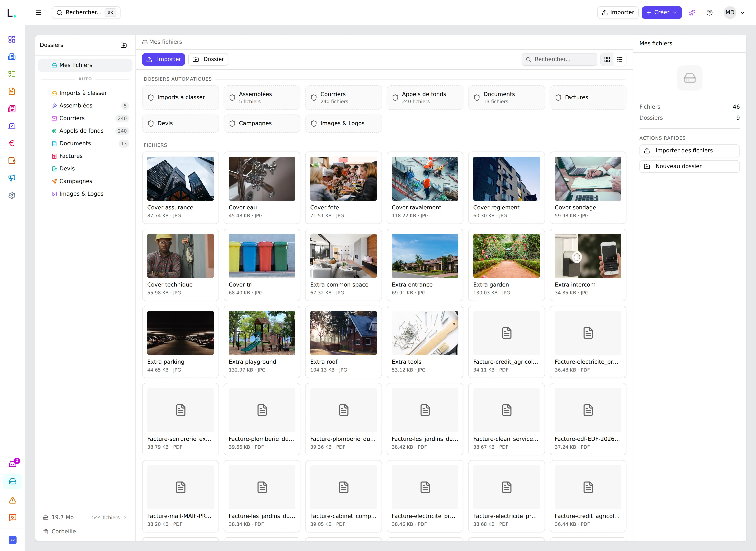Open Corbeille trash link

[x=59, y=532]
